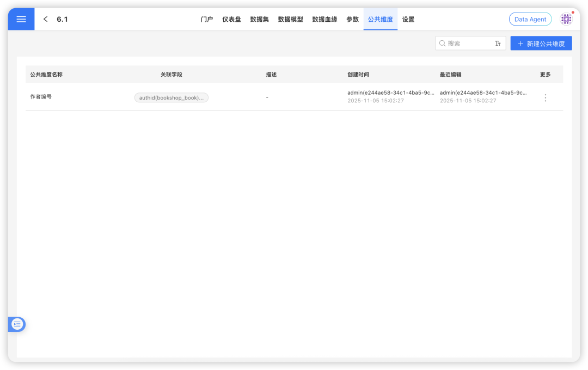Click the creator admin text under 创建时间
This screenshot has height=370, width=588.
[391, 92]
